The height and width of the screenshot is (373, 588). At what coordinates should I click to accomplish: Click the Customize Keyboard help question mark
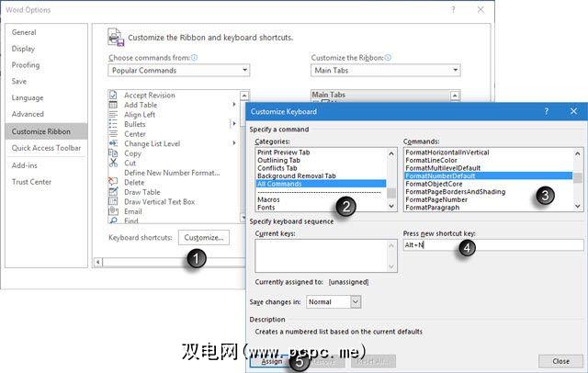546,111
